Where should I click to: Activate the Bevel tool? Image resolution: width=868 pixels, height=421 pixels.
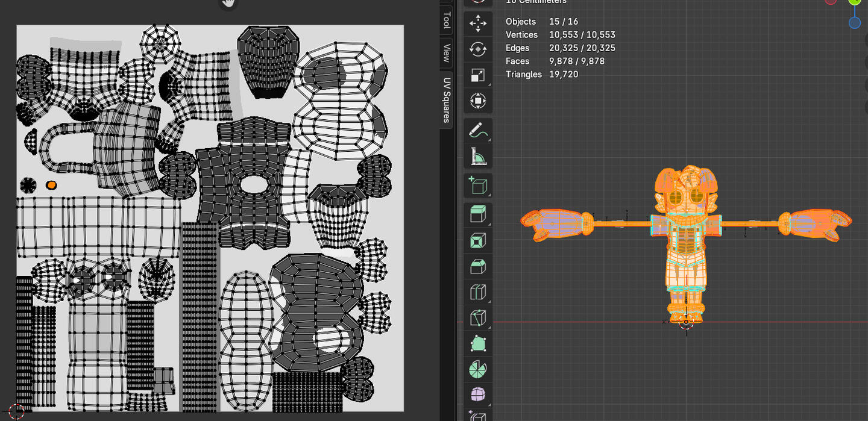478,267
